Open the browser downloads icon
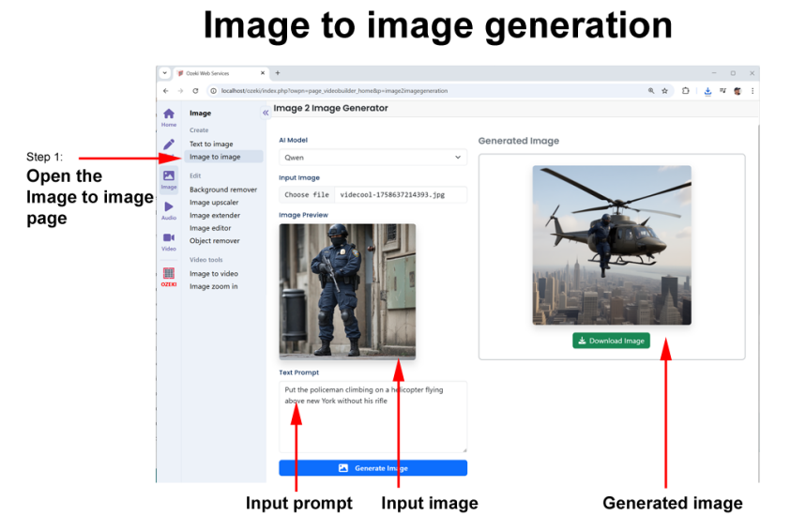Screen dimensions: 806x532 point(707,91)
